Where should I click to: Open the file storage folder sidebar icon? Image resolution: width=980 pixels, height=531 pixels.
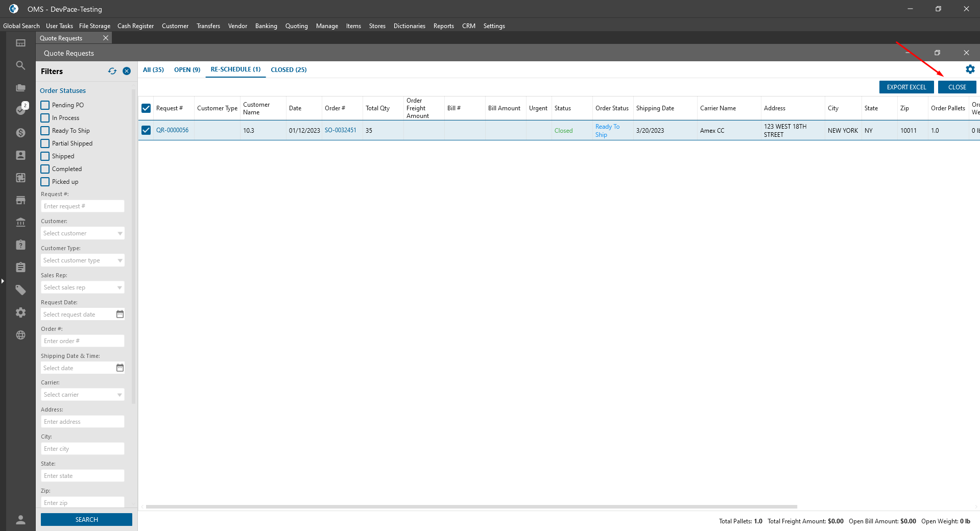coord(20,88)
